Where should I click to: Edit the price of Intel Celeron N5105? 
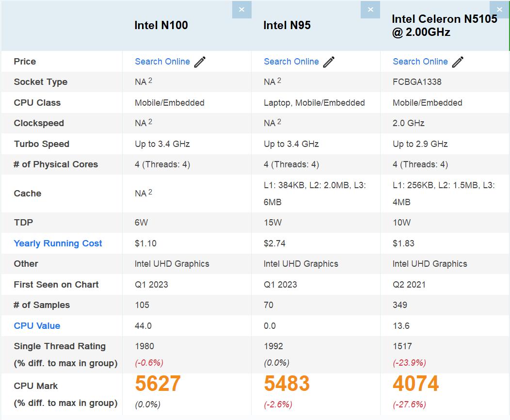click(x=458, y=62)
